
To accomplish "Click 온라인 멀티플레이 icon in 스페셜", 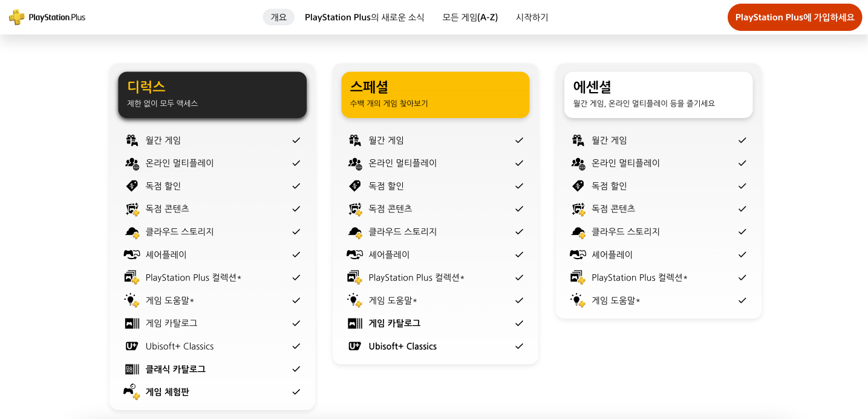I will pos(355,163).
